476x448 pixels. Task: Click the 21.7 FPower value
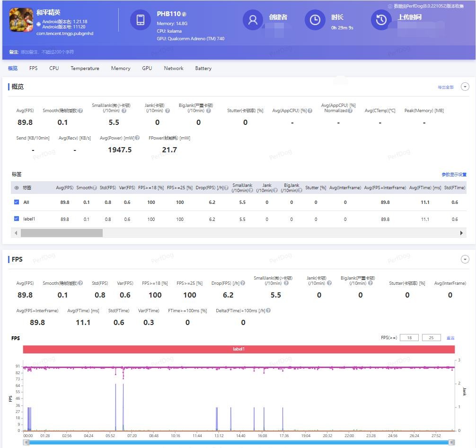169,150
